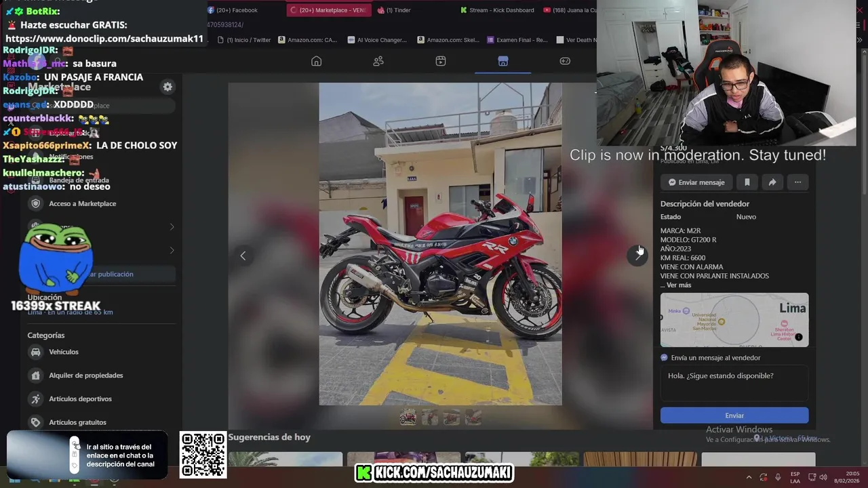Select fourth photo thumbnail under main image
868x488 pixels.
473,418
